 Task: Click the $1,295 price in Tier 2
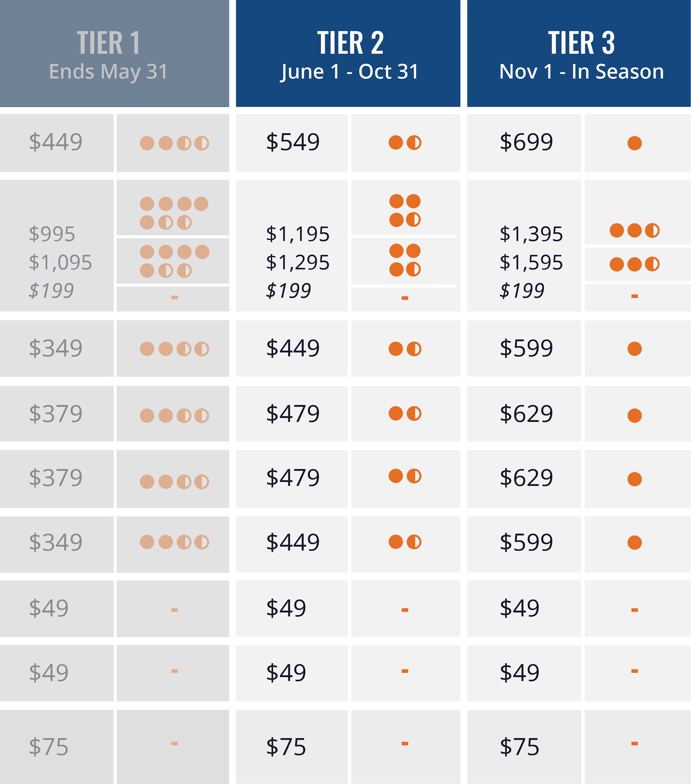[297, 263]
